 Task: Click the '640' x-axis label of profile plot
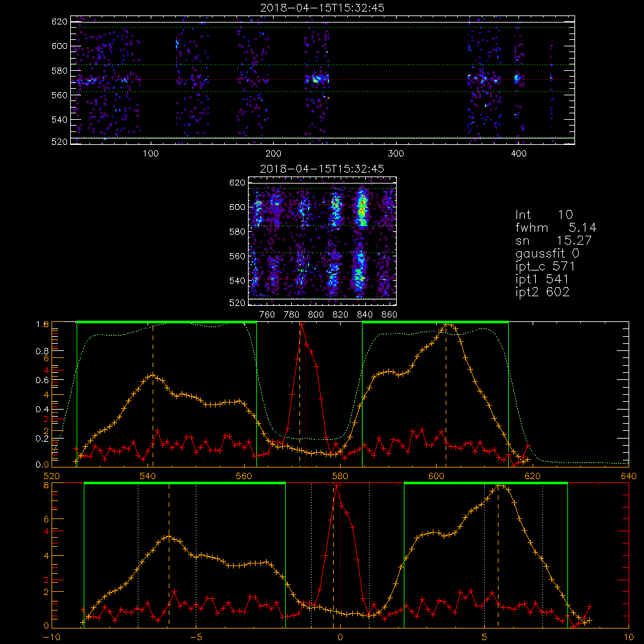point(629,477)
